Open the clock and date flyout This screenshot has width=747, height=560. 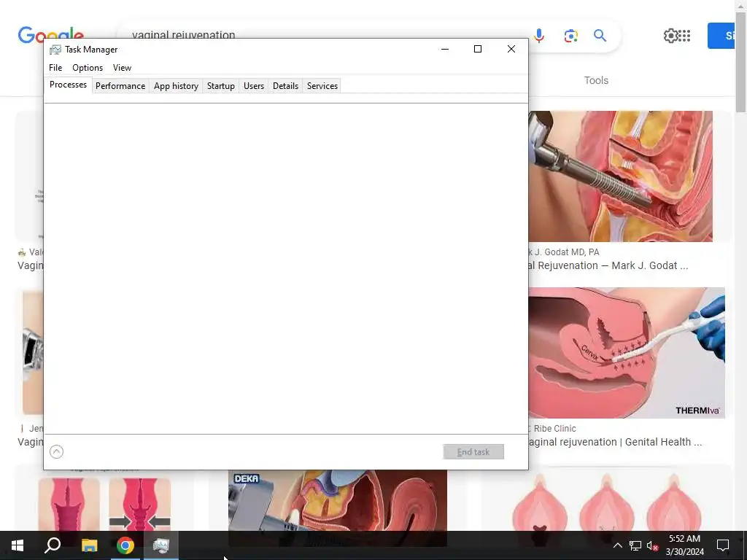(684, 545)
